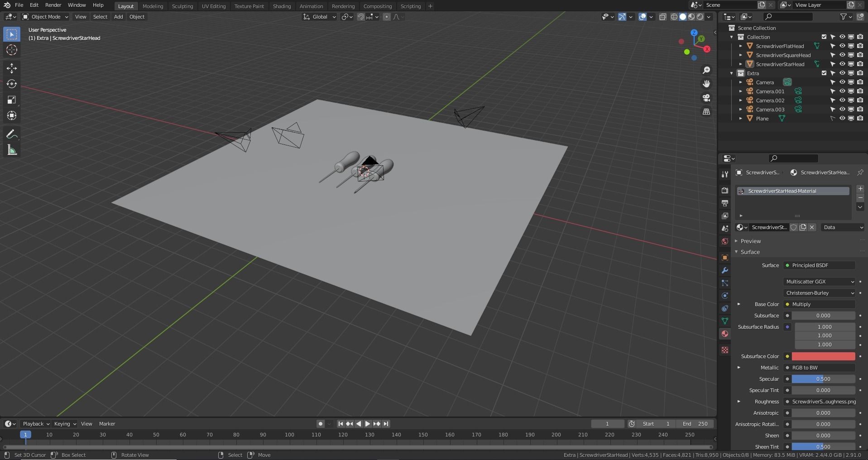868x460 pixels.
Task: Open the File menu
Action: point(19,5)
